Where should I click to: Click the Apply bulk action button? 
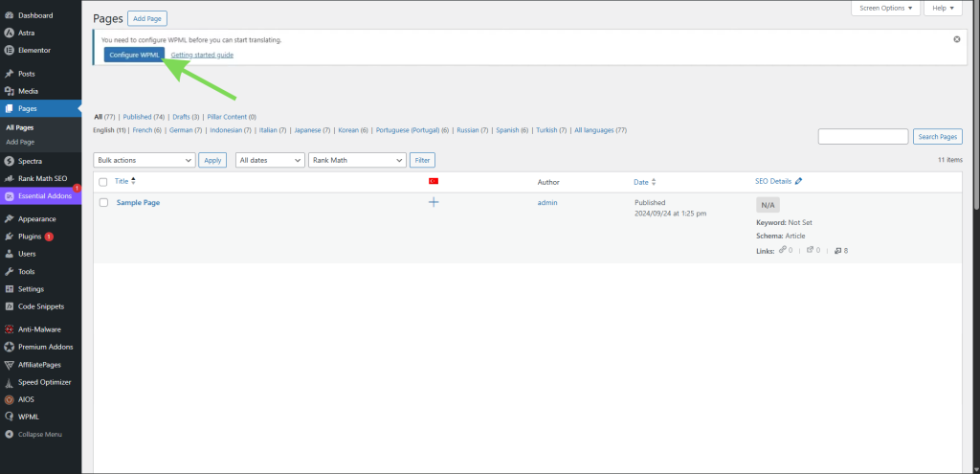212,160
